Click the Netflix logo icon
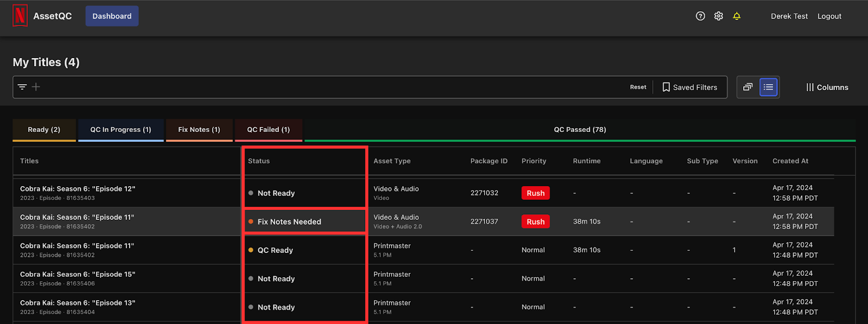This screenshot has height=324, width=868. pos(20,16)
